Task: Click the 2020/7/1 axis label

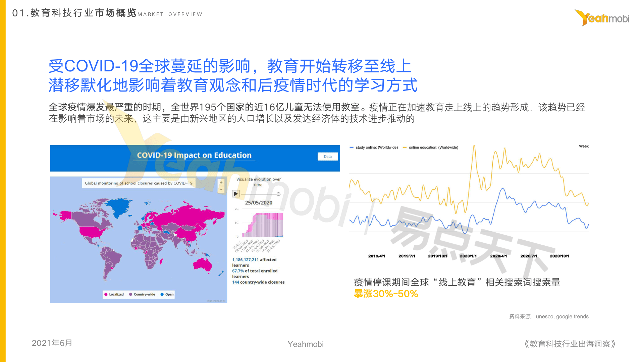Action: 529,256
